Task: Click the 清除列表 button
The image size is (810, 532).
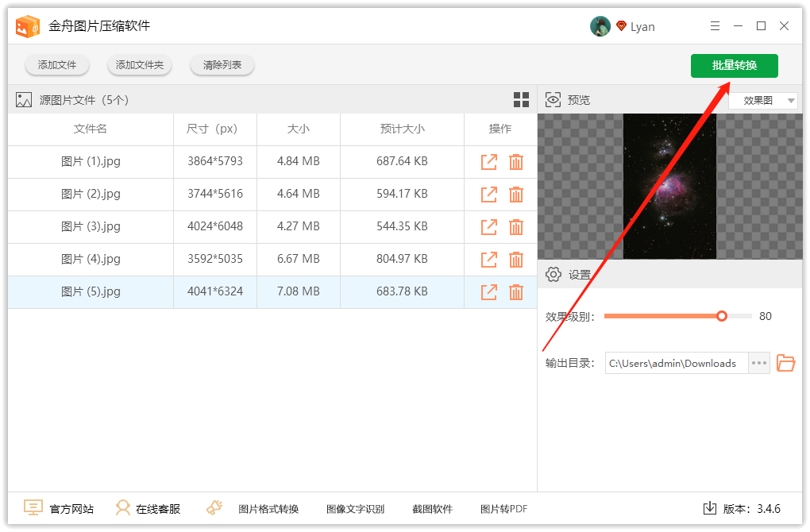Action: pos(222,65)
